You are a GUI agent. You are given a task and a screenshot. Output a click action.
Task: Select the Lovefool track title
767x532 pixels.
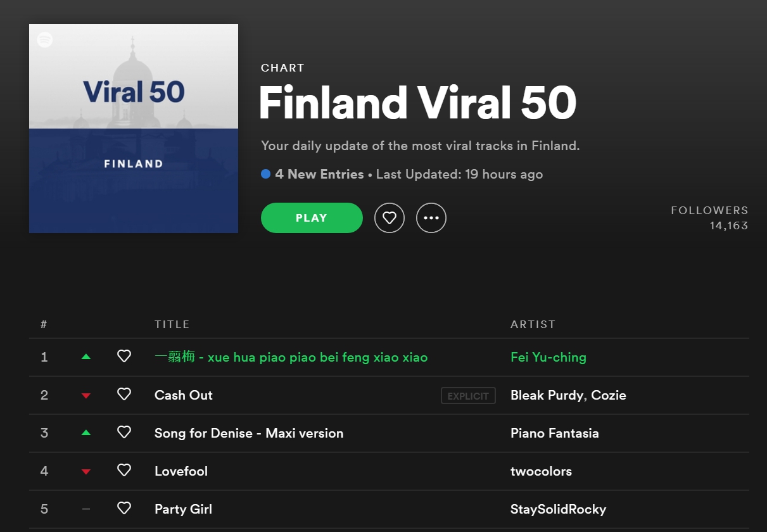(x=181, y=471)
